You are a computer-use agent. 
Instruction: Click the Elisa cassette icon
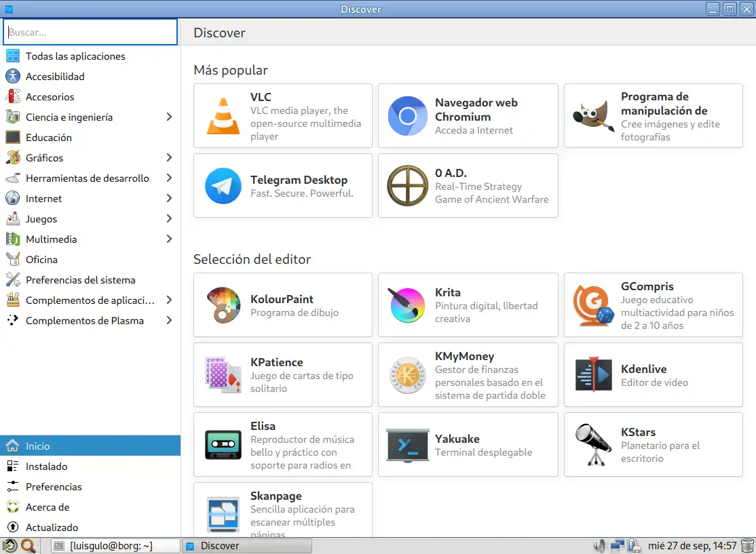pyautogui.click(x=223, y=445)
